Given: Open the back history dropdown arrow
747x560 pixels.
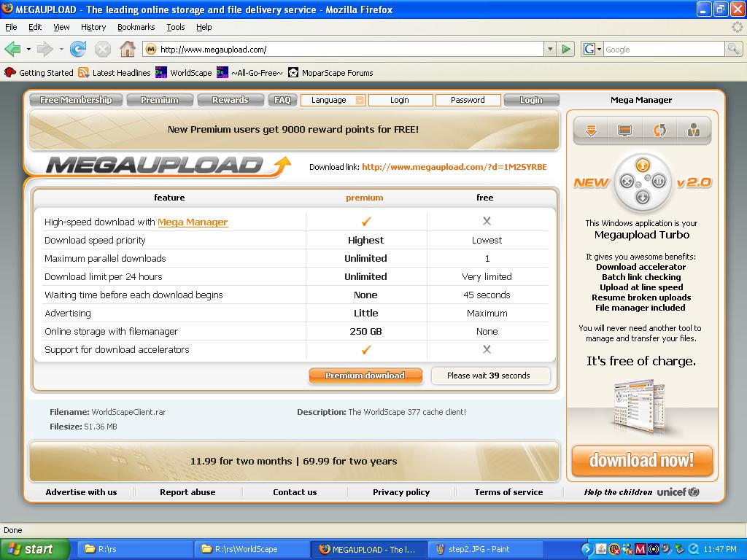Looking at the screenshot, I should pyautogui.click(x=28, y=49).
